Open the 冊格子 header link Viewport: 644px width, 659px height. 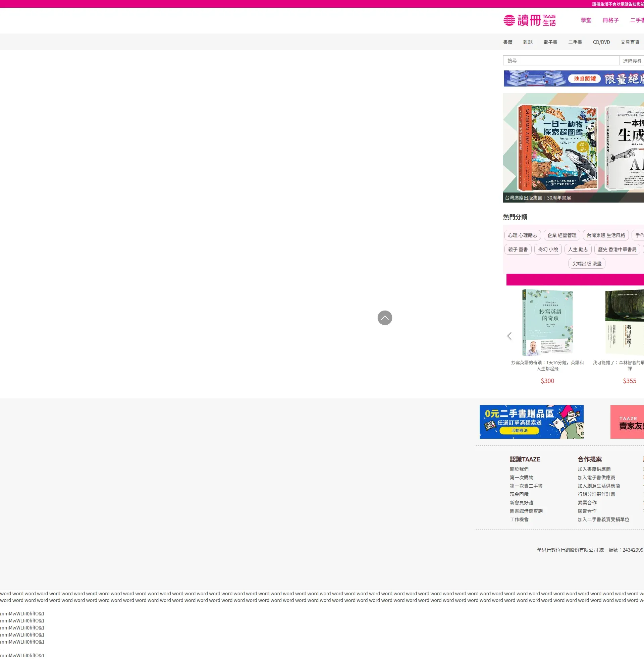(x=610, y=20)
